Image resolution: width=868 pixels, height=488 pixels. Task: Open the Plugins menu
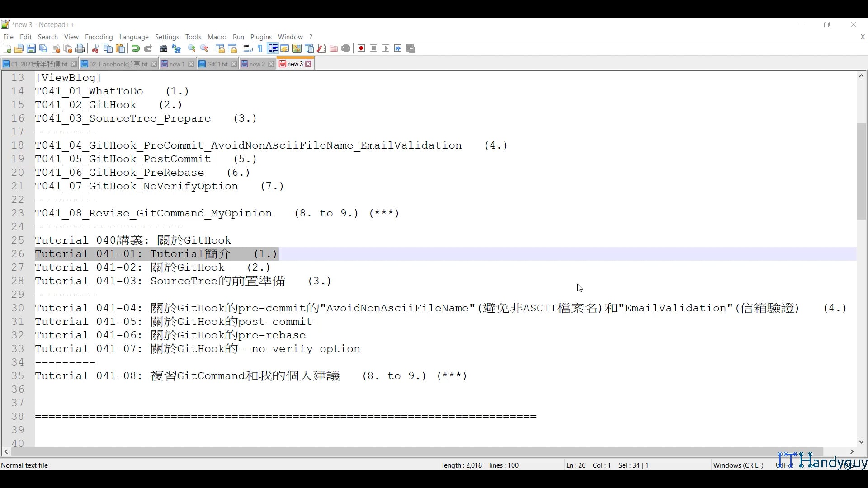point(261,37)
